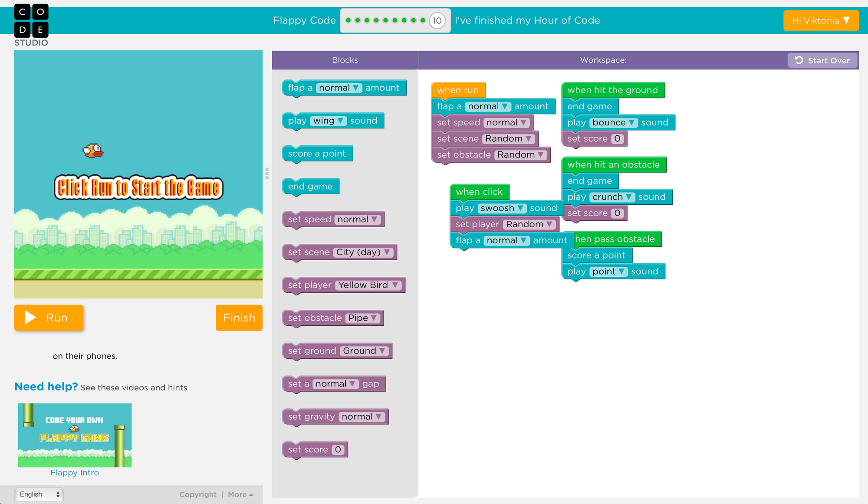Open the City (day) scene dropdown
868x504 pixels.
pyautogui.click(x=363, y=252)
